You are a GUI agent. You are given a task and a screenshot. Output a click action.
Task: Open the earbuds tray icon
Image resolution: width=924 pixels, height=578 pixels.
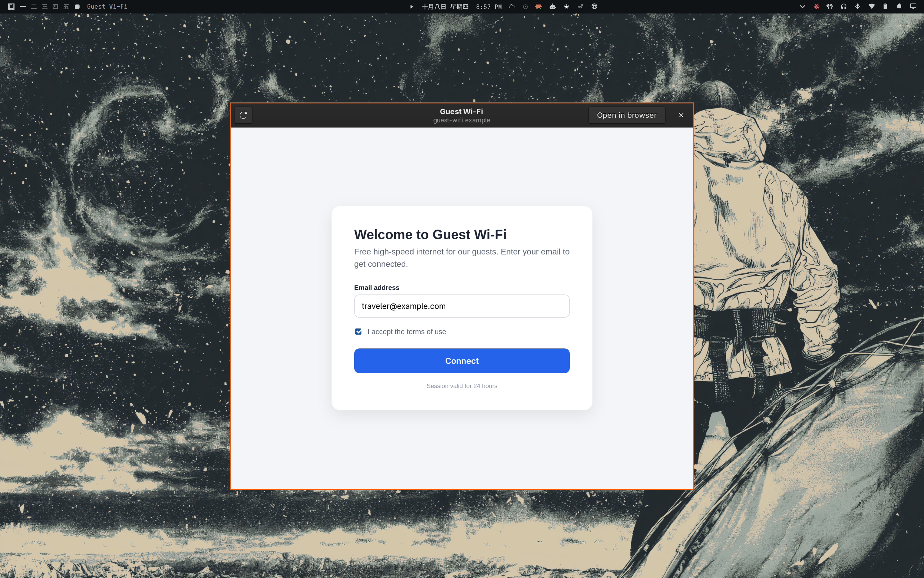point(830,6)
